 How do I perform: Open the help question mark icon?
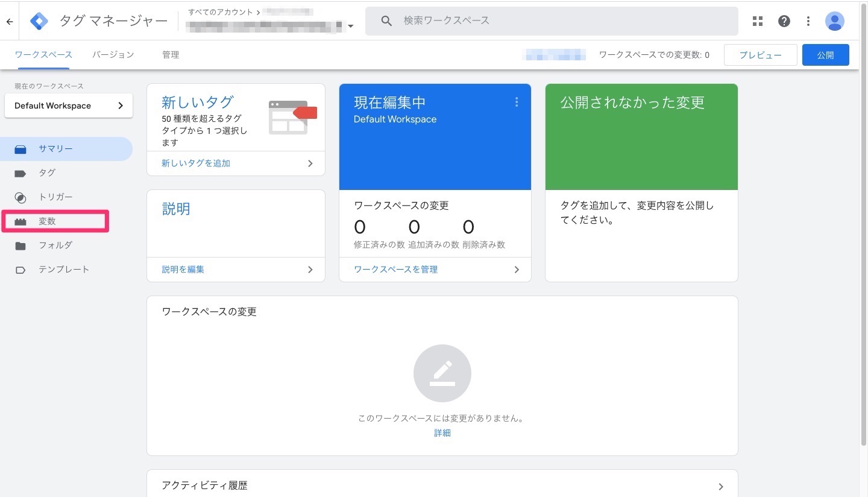(784, 21)
